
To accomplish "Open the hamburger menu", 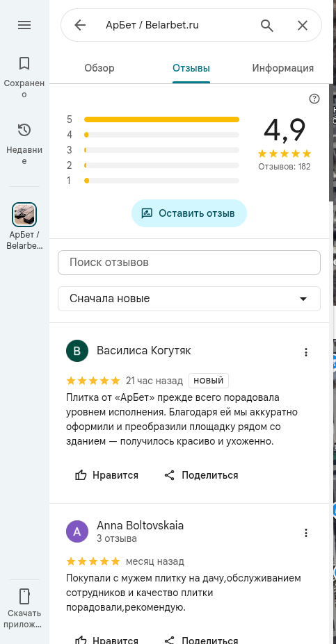I will tap(24, 25).
